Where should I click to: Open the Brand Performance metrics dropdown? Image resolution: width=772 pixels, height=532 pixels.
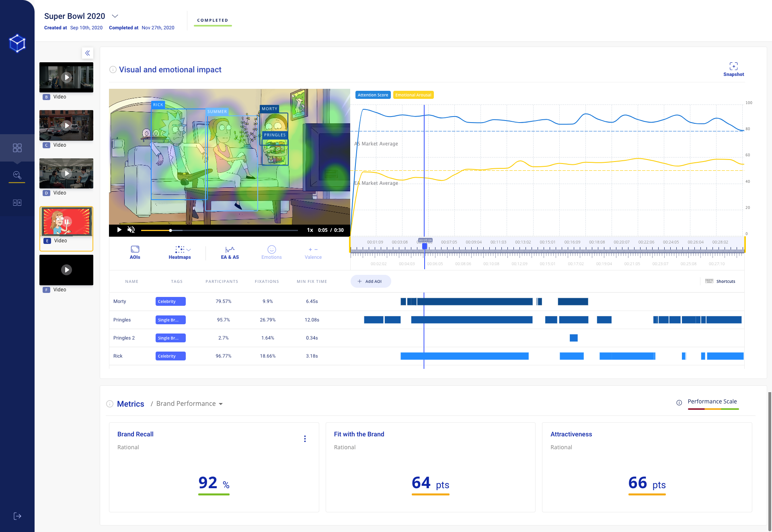point(189,403)
